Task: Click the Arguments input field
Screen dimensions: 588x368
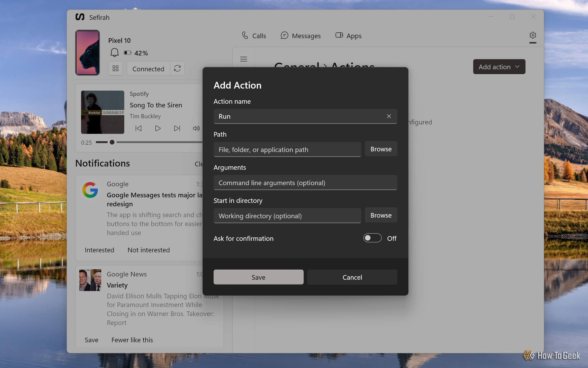Action: pyautogui.click(x=305, y=183)
